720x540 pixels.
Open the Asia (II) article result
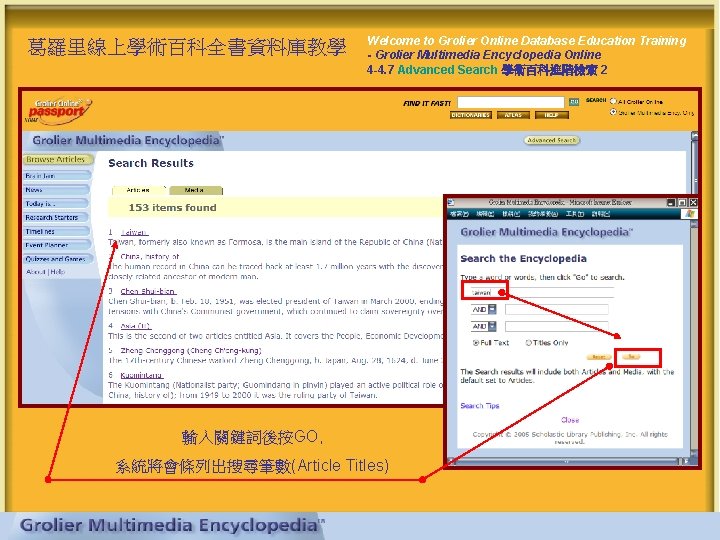tap(135, 326)
